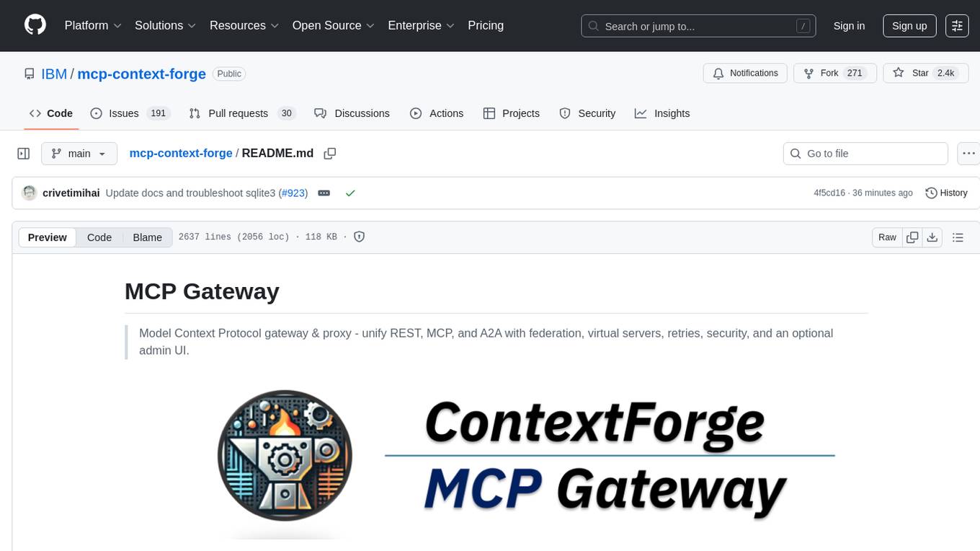Switch to the Pull requests tab
Image resolution: width=980 pixels, height=551 pixels.
tap(242, 113)
